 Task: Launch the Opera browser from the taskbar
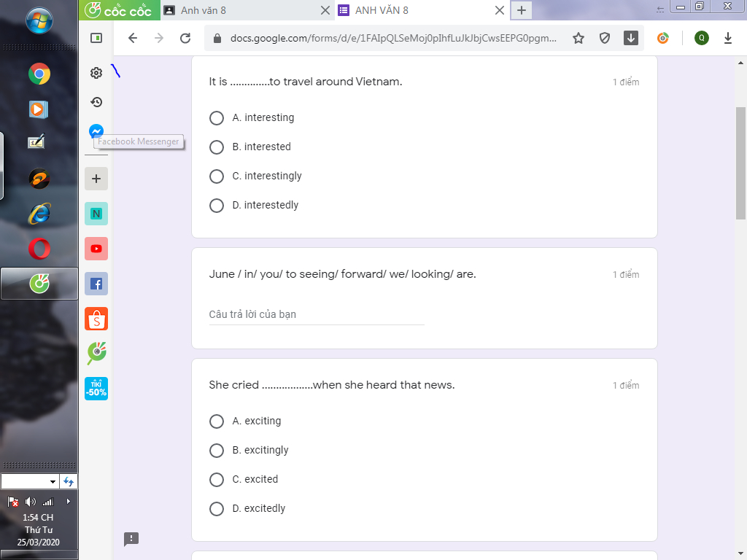tap(39, 249)
